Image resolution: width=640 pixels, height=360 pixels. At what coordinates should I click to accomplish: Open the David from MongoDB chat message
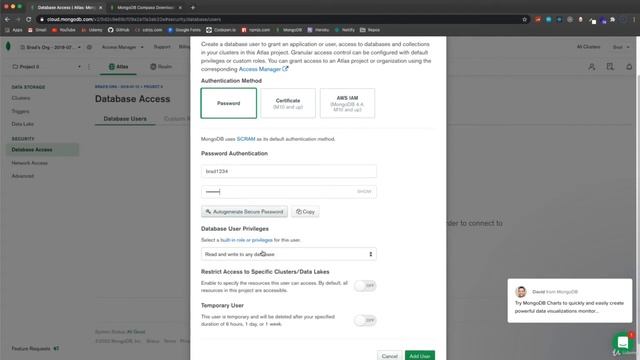tap(570, 301)
